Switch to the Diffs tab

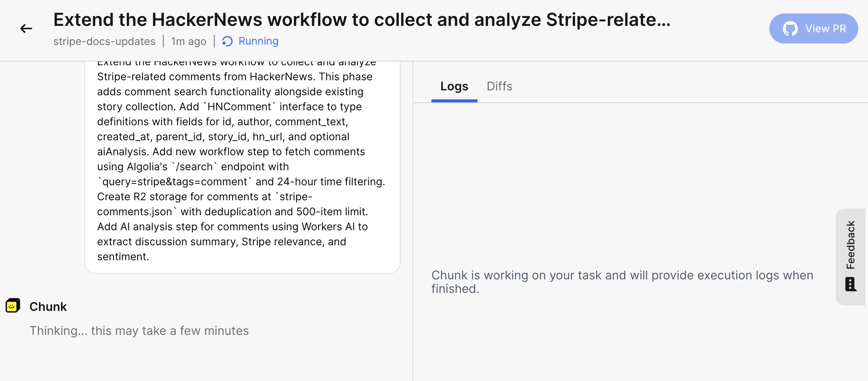coord(499,87)
